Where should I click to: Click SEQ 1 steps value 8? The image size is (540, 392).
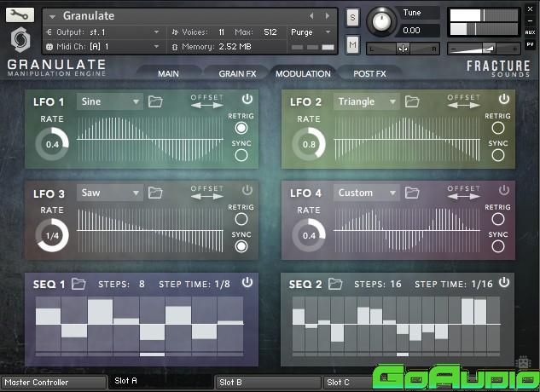tap(142, 284)
